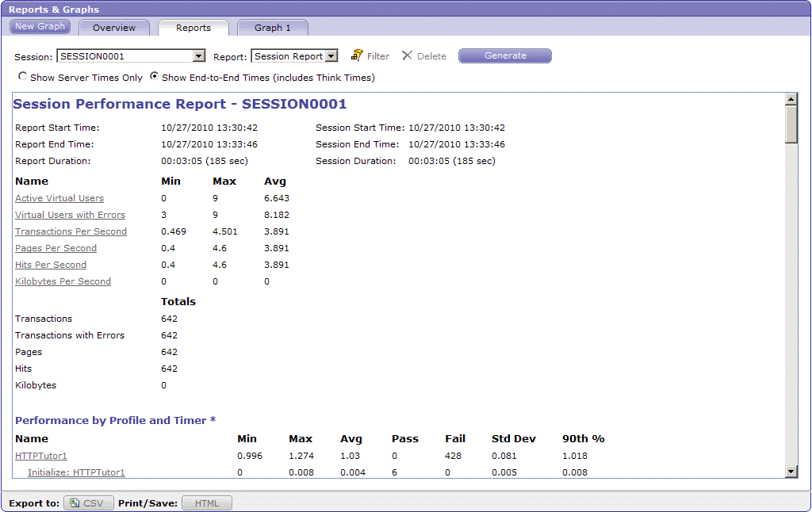Screen dimensions: 812x512
Task: Click the Filter icon
Action: (357, 55)
